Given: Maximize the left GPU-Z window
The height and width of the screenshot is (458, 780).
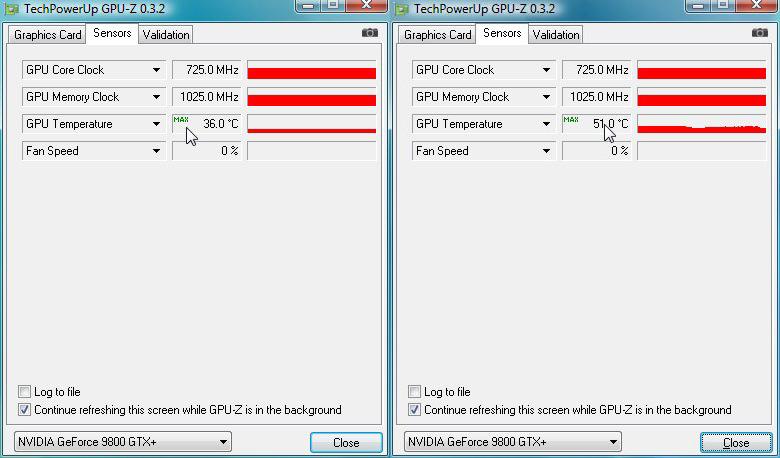Looking at the screenshot, I should tap(333, 5).
